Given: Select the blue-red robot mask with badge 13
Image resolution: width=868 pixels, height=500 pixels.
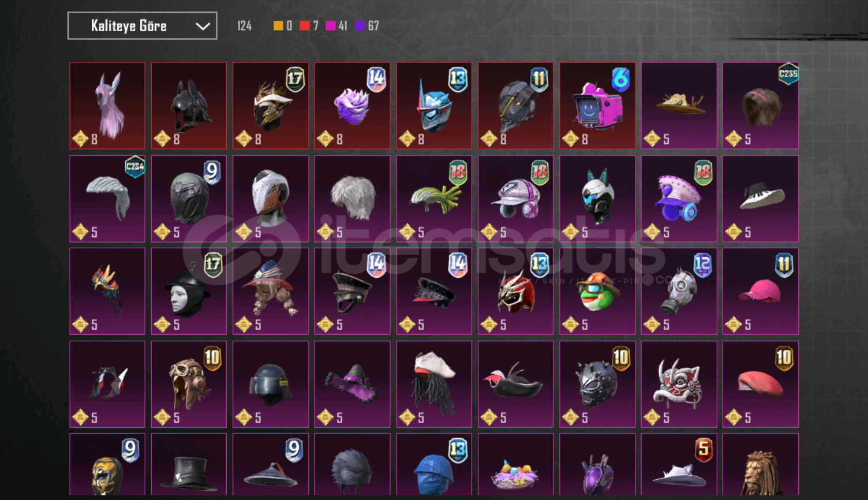Looking at the screenshot, I should tap(434, 106).
